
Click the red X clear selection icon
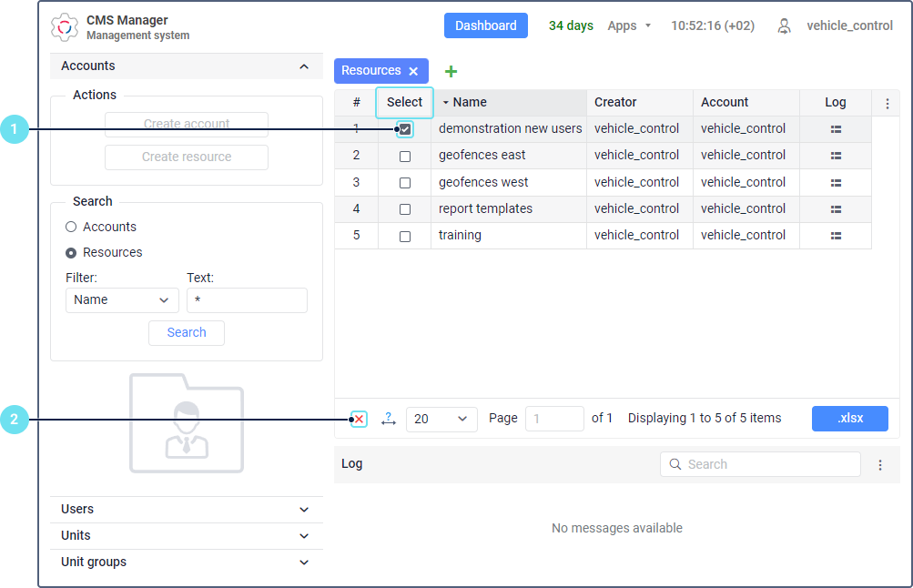click(x=360, y=419)
